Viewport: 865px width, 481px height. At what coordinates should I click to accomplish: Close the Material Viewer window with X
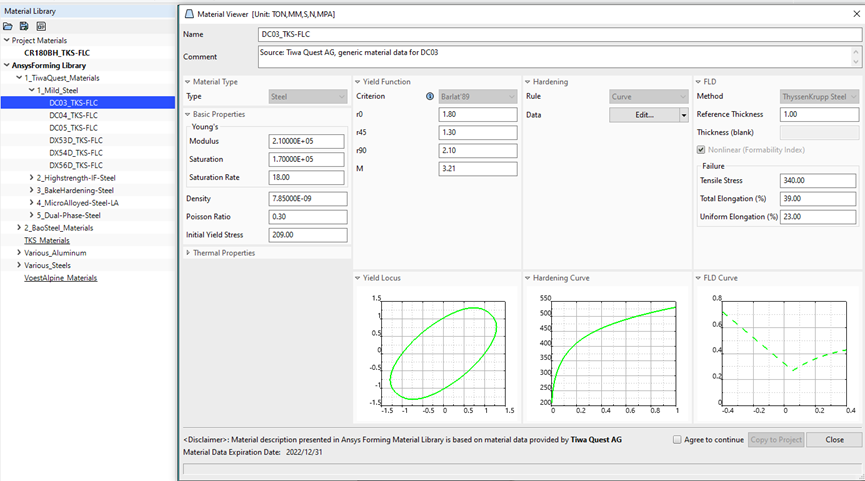[857, 14]
